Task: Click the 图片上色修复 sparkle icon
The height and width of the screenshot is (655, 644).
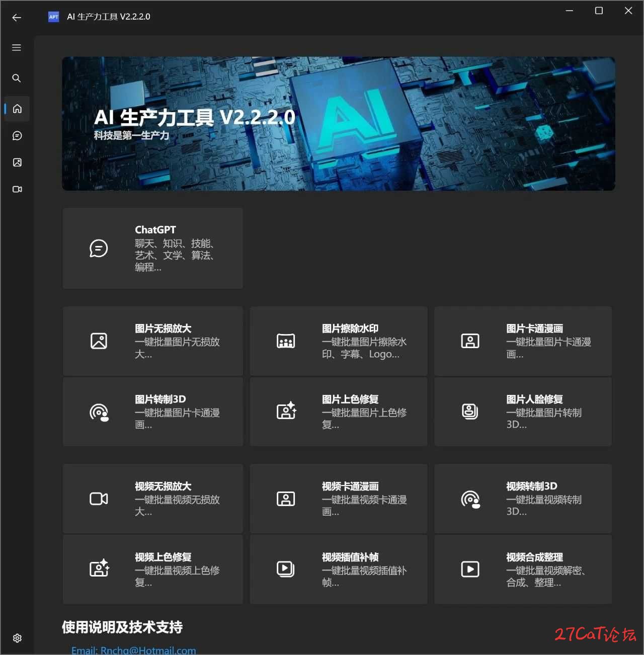Action: click(x=286, y=411)
